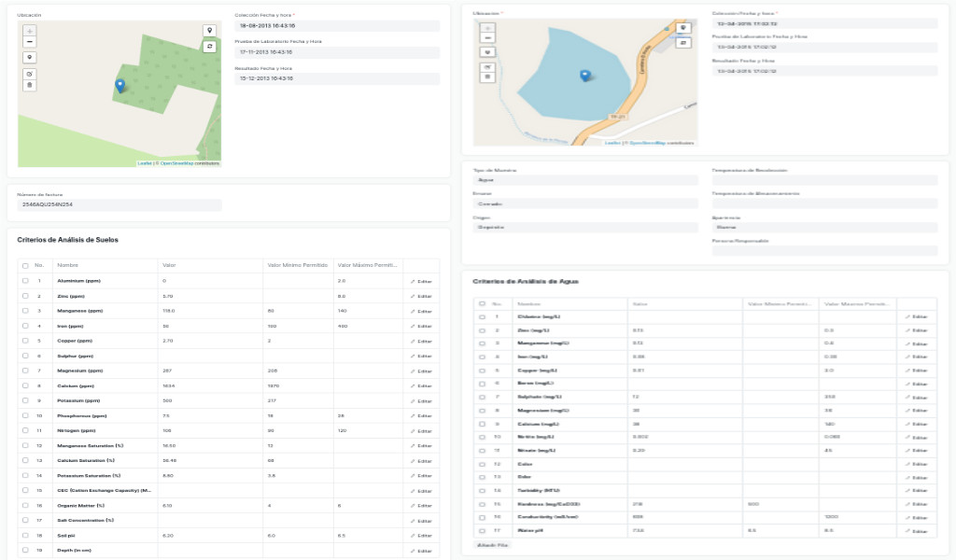This screenshot has height=560, width=956.
Task: Open the Origen field
Action: (x=585, y=227)
